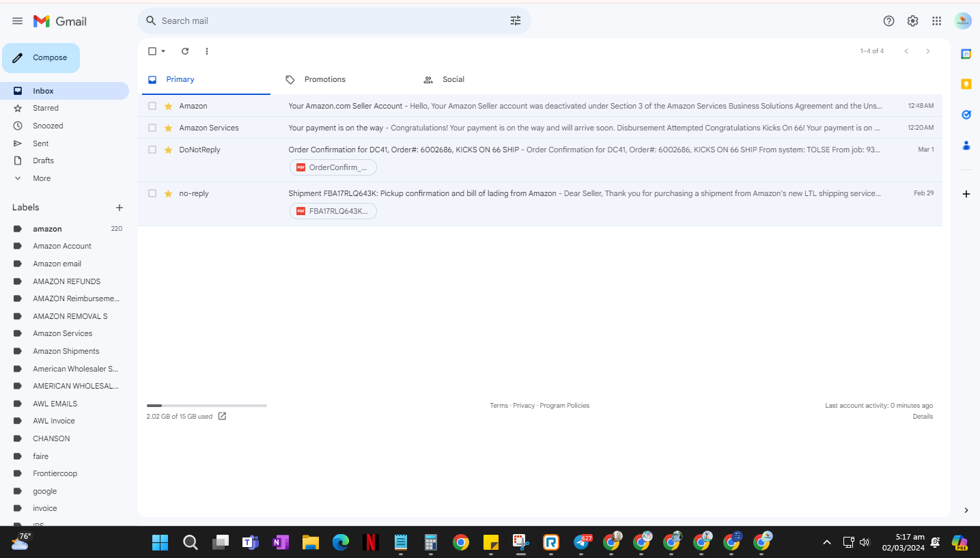The height and width of the screenshot is (558, 980).
Task: Open the Program Policies link
Action: point(565,406)
